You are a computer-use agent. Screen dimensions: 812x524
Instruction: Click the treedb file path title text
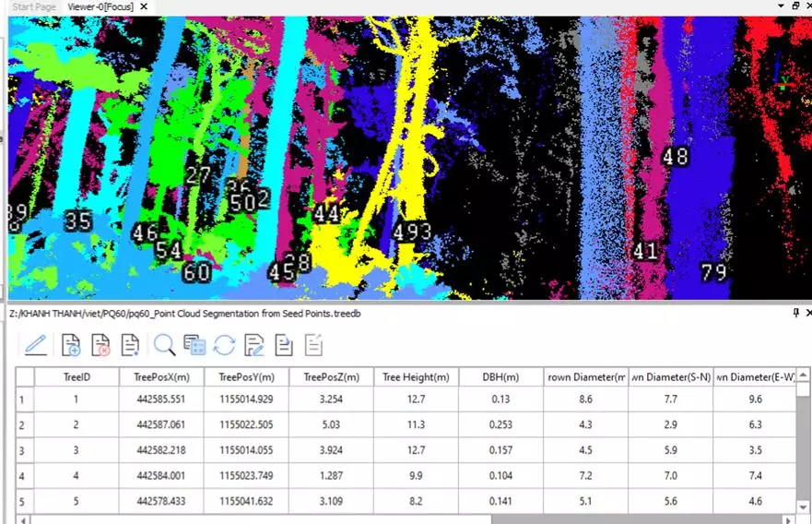point(185,314)
